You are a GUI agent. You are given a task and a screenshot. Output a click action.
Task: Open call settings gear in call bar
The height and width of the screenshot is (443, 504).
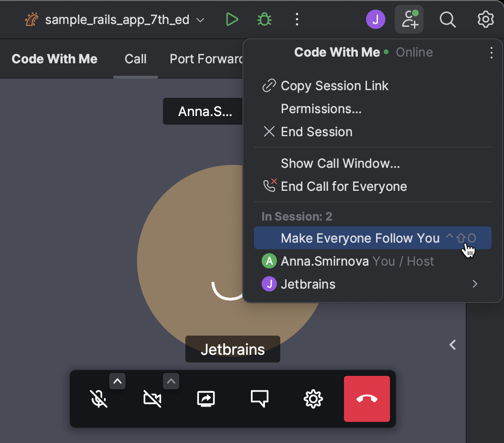313,399
